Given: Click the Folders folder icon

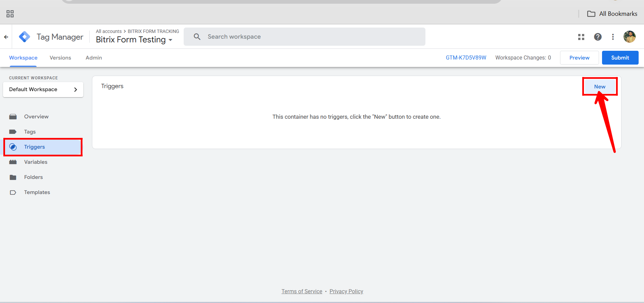Looking at the screenshot, I should coord(13,177).
